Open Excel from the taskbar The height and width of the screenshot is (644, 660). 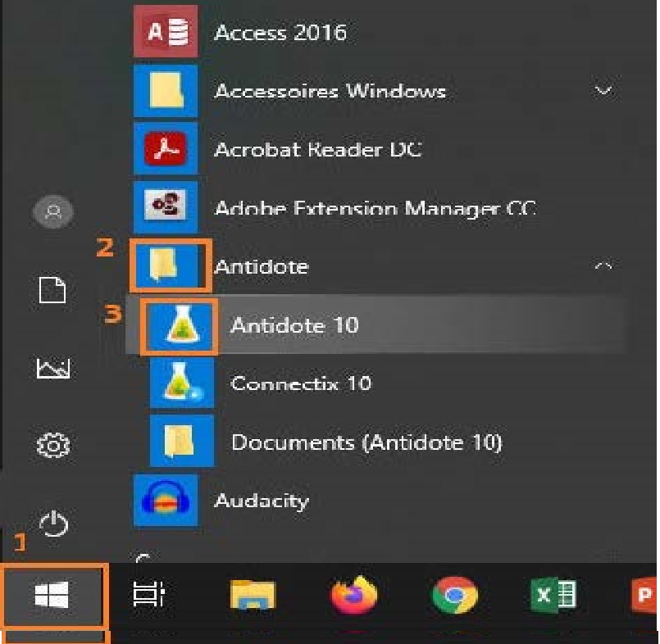[555, 596]
